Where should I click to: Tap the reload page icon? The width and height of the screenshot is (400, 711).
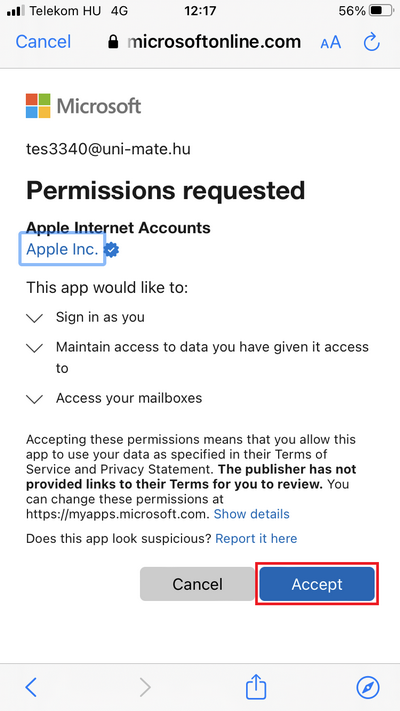tap(371, 42)
